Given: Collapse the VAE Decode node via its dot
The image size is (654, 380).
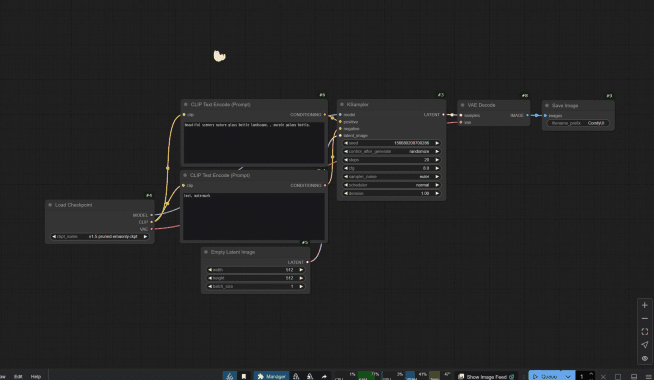Looking at the screenshot, I should (x=463, y=105).
